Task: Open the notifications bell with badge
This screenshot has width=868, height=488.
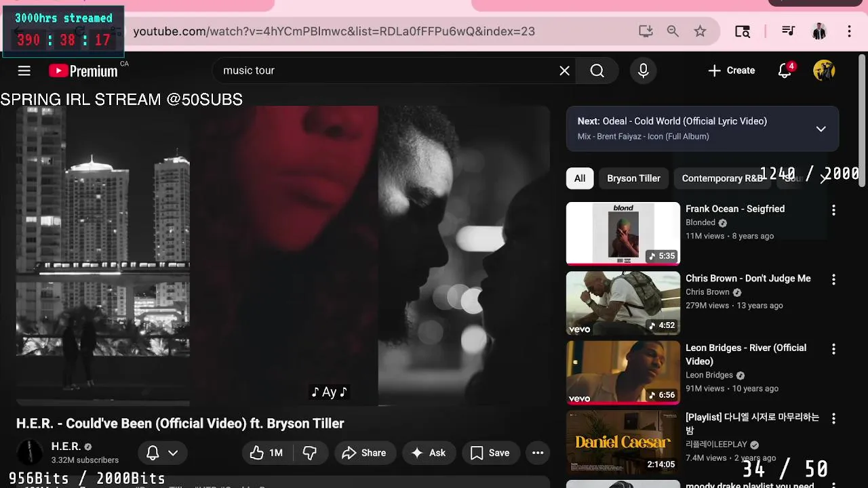Action: click(x=785, y=70)
